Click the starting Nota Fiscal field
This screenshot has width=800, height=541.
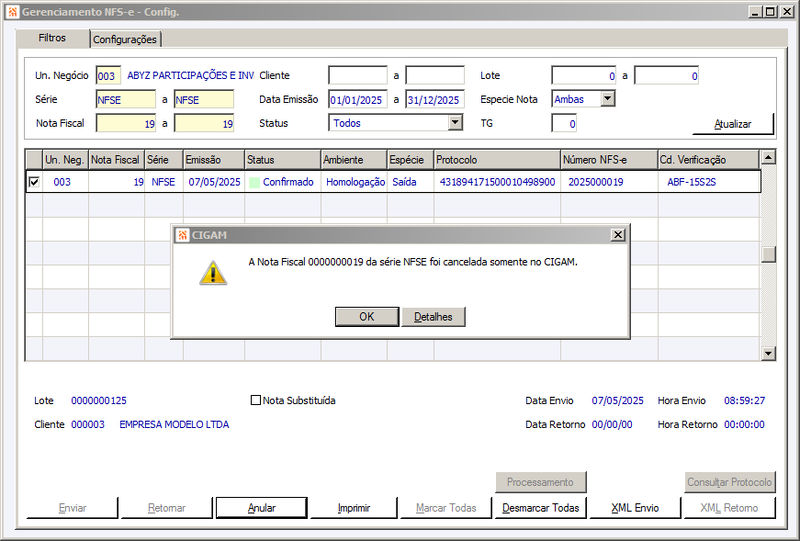(x=126, y=124)
